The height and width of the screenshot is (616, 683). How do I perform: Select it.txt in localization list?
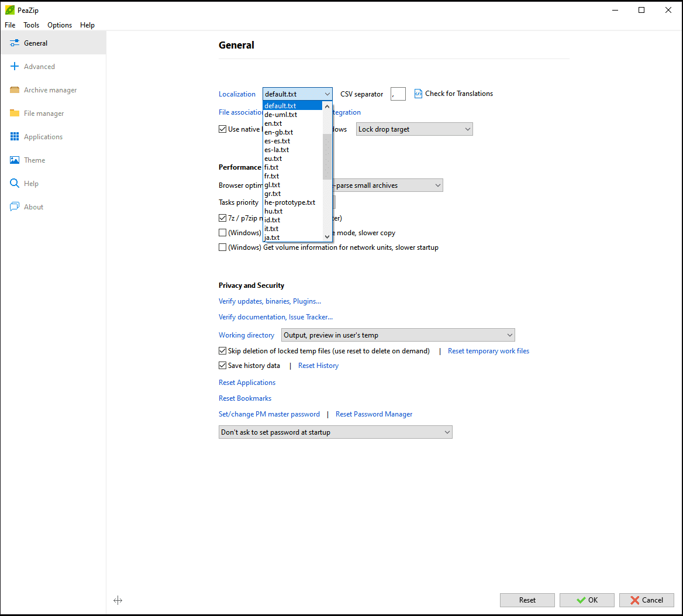(x=293, y=229)
